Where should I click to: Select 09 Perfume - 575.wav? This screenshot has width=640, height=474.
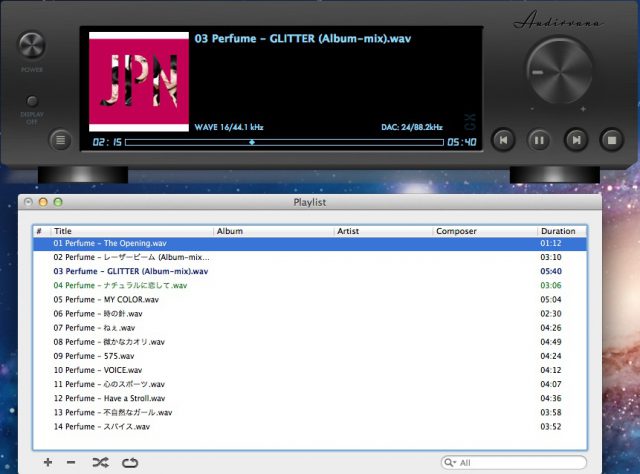click(310, 356)
